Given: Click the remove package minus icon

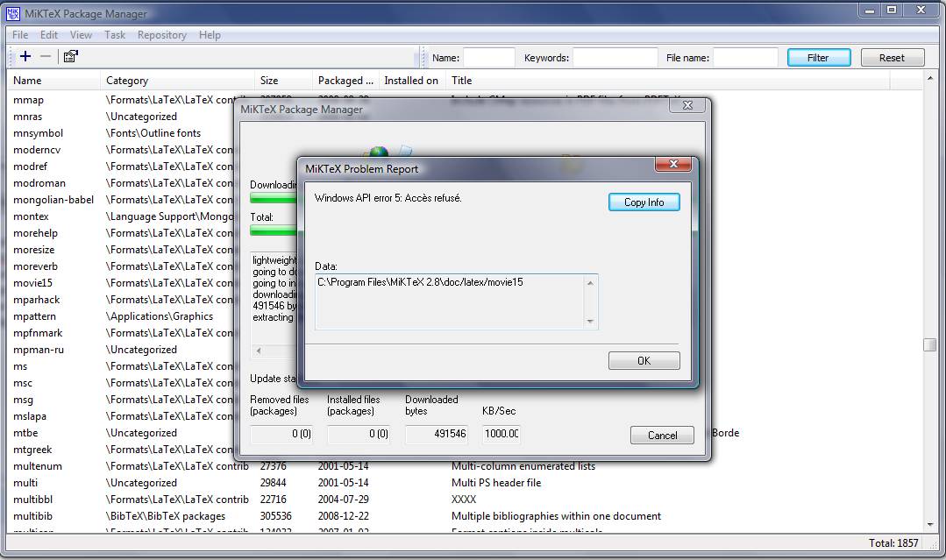Looking at the screenshot, I should pyautogui.click(x=46, y=56).
